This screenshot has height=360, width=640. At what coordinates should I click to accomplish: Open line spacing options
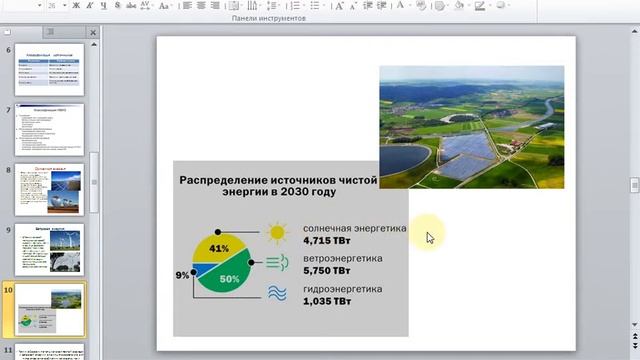[x=272, y=5]
